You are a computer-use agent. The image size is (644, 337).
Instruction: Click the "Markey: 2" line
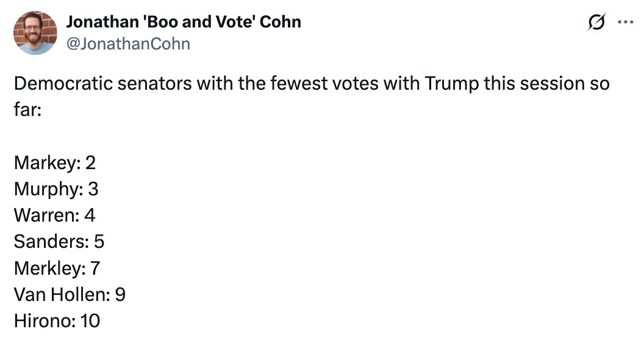click(x=55, y=163)
